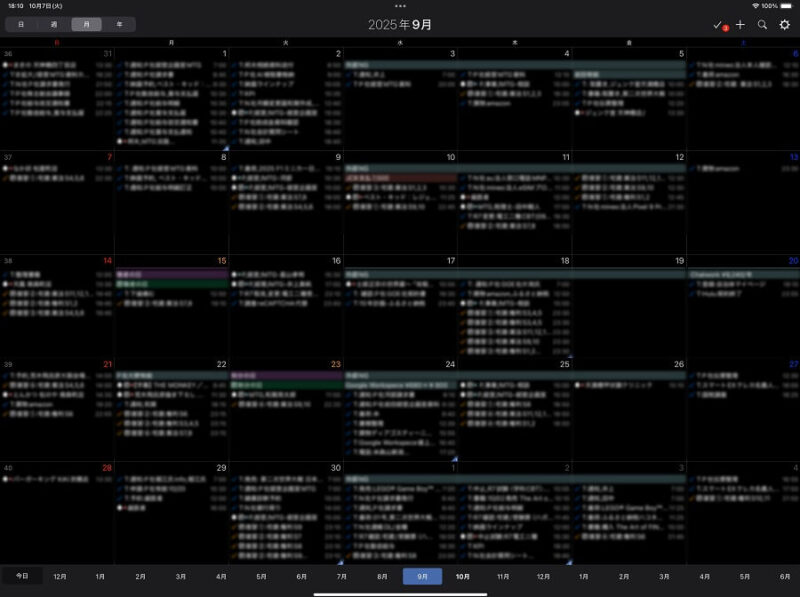The image size is (800, 597).
Task: Open the reminders checkmark icon with badge
Action: tap(718, 24)
